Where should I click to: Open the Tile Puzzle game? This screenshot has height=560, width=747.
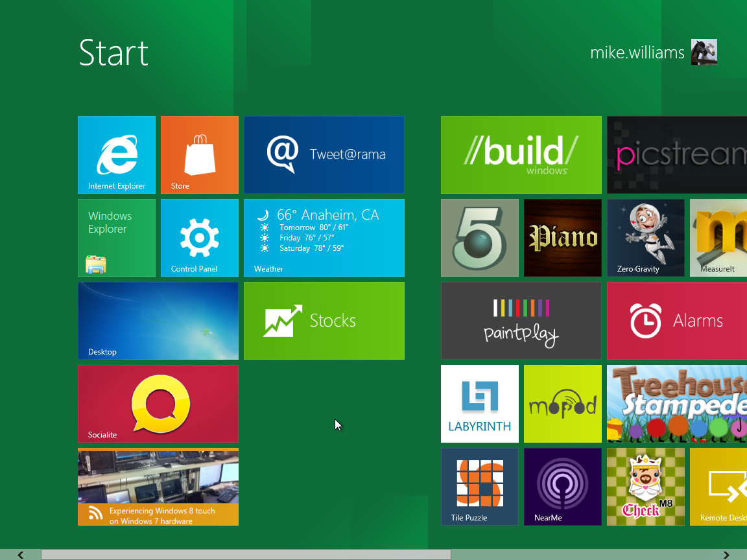[479, 487]
